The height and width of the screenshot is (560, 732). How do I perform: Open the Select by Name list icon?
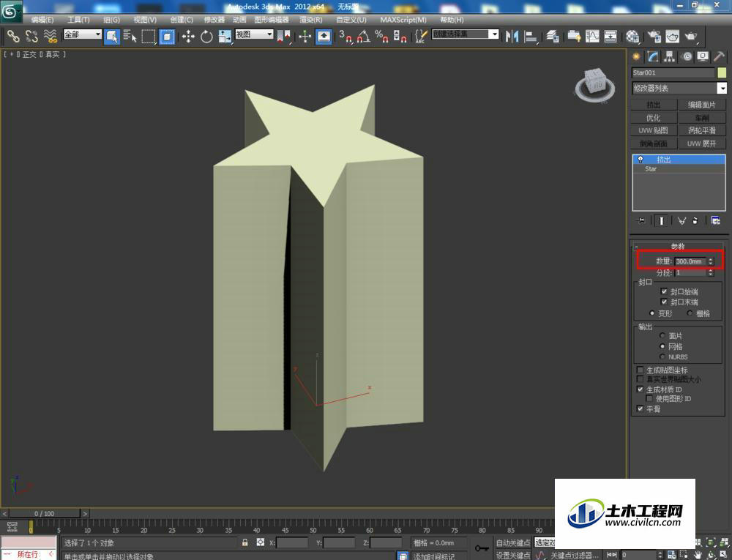pos(130,36)
